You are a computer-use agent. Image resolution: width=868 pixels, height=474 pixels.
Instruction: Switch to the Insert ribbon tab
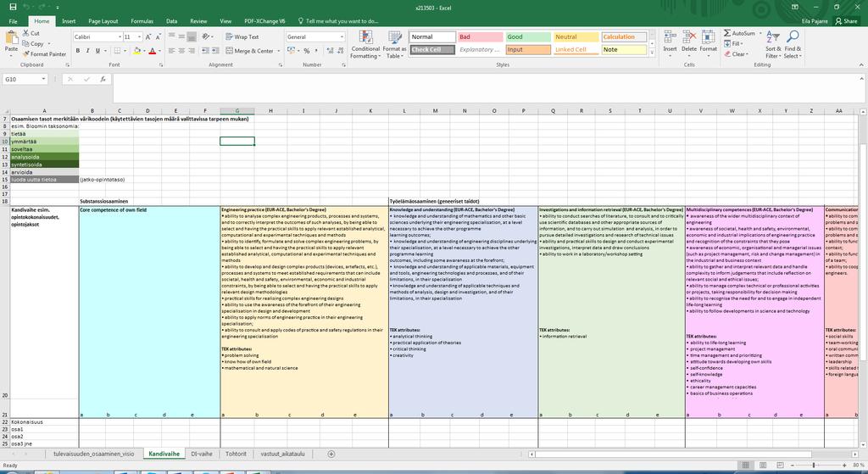(69, 21)
